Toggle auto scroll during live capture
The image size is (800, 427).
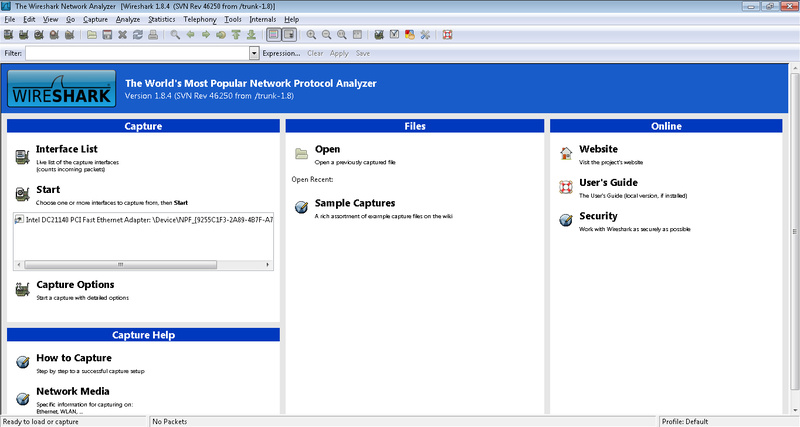tap(289, 35)
